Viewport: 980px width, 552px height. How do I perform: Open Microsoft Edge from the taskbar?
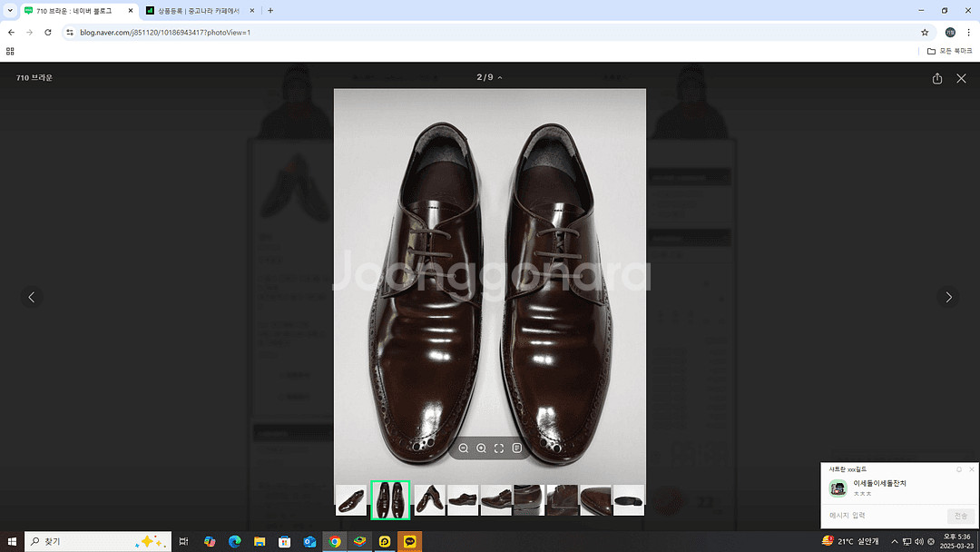click(234, 541)
